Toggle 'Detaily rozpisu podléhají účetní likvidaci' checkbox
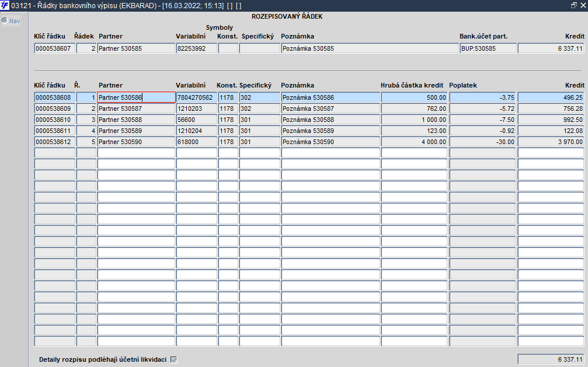The height and width of the screenshot is (367, 588). click(x=173, y=359)
